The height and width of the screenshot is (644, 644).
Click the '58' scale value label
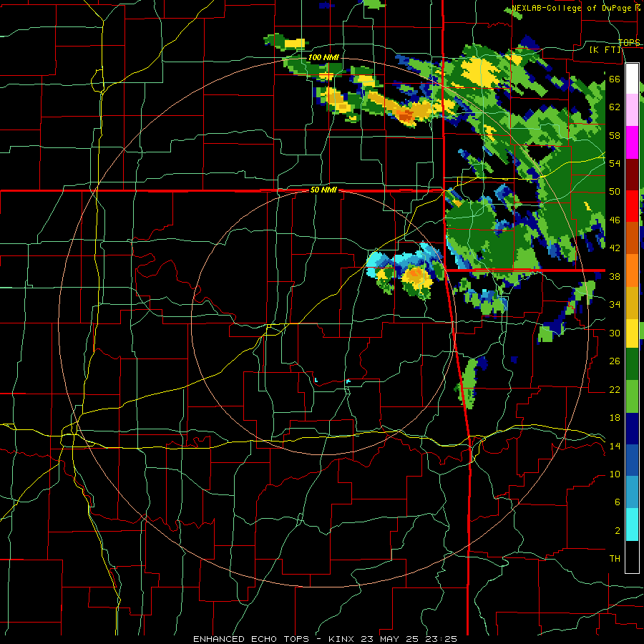[x=615, y=135]
